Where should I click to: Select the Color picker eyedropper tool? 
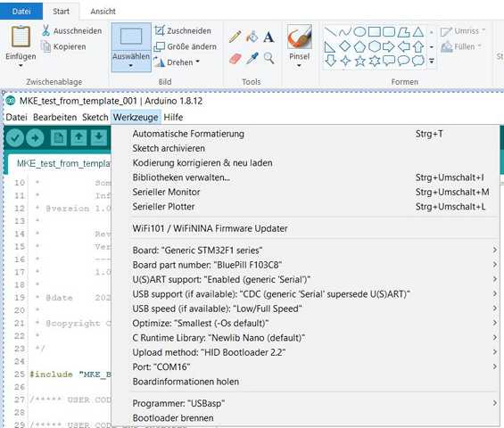(x=252, y=59)
